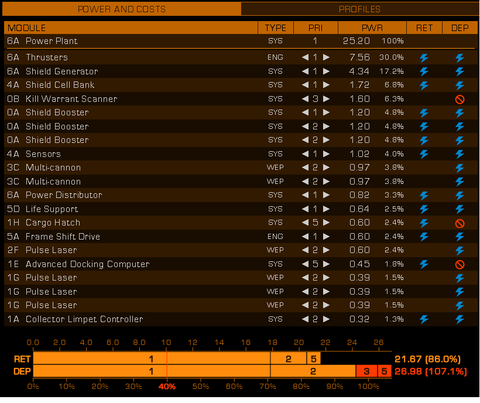Toggle Sensors deployed power icon
The width and height of the screenshot is (480, 403).
tap(460, 154)
